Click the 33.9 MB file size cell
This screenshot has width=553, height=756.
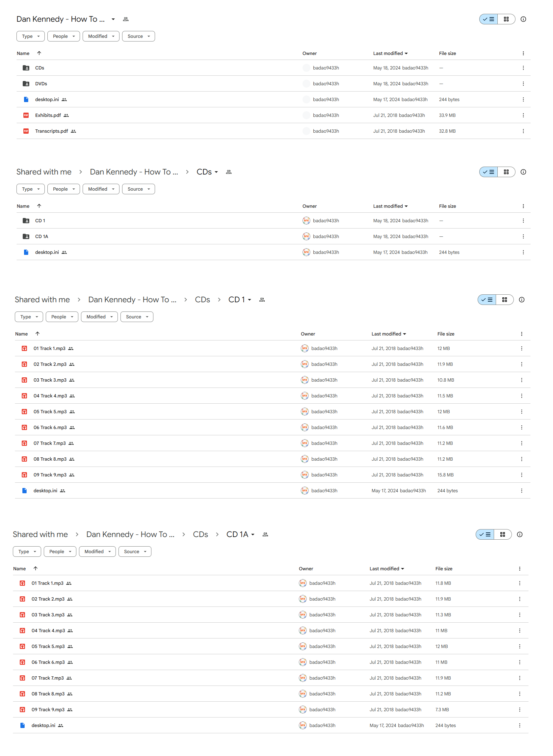(x=447, y=115)
